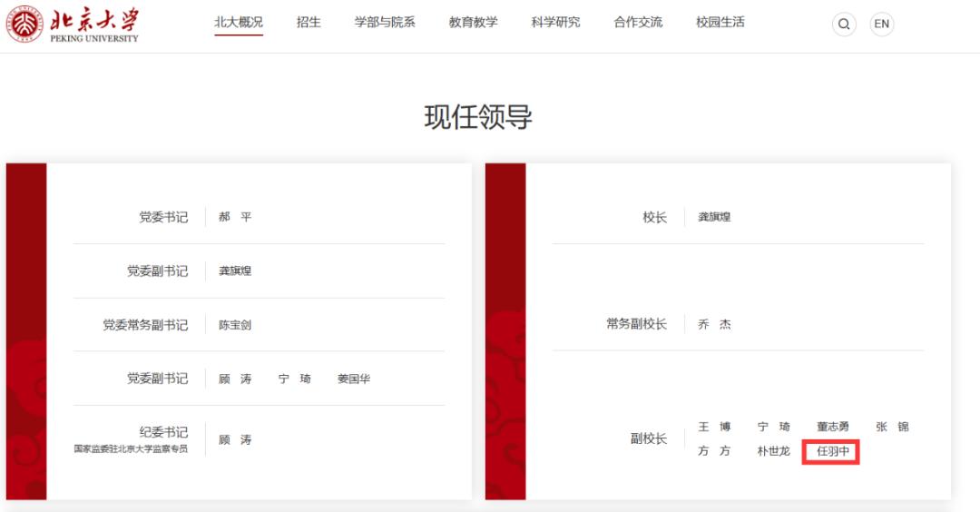Screen dimensions: 980x512
Task: Select 朴世龙 among the 副校长 names
Action: point(774,451)
